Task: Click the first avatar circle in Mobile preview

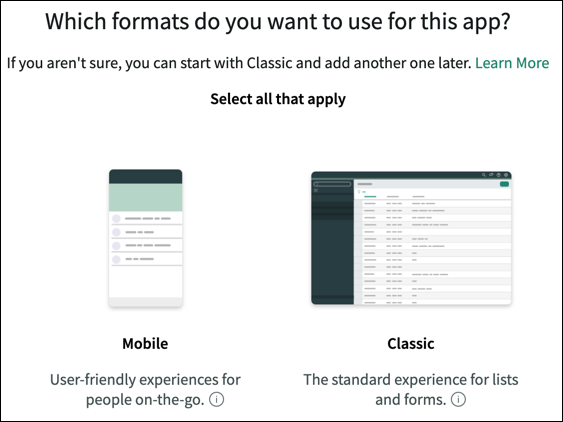Action: 116,218
